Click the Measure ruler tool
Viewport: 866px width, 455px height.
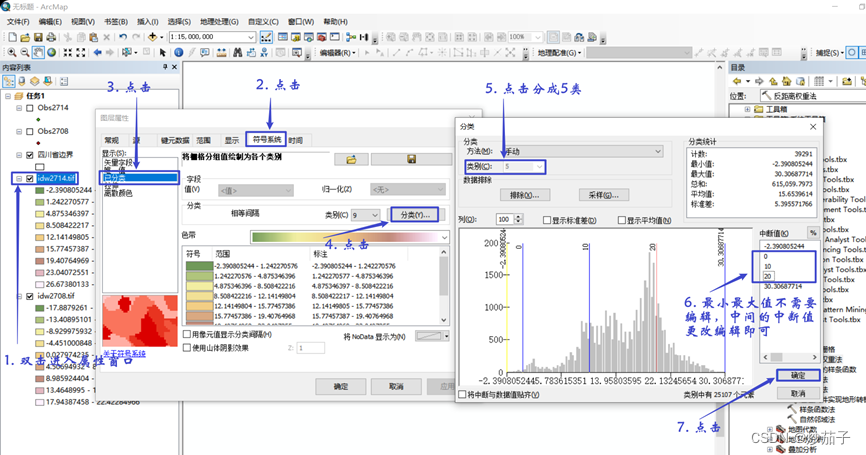pyautogui.click(x=221, y=52)
